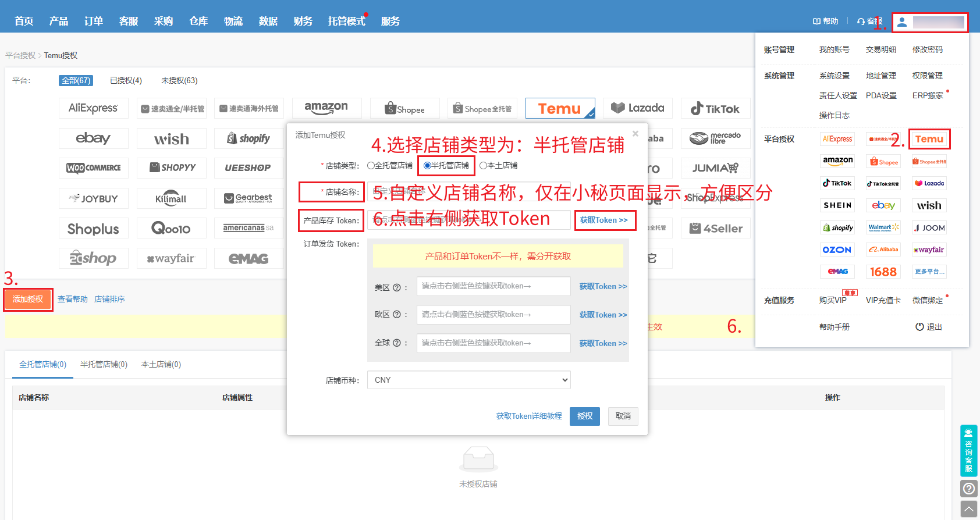Open the 首页 menu
Image resolution: width=980 pixels, height=520 pixels.
click(24, 21)
